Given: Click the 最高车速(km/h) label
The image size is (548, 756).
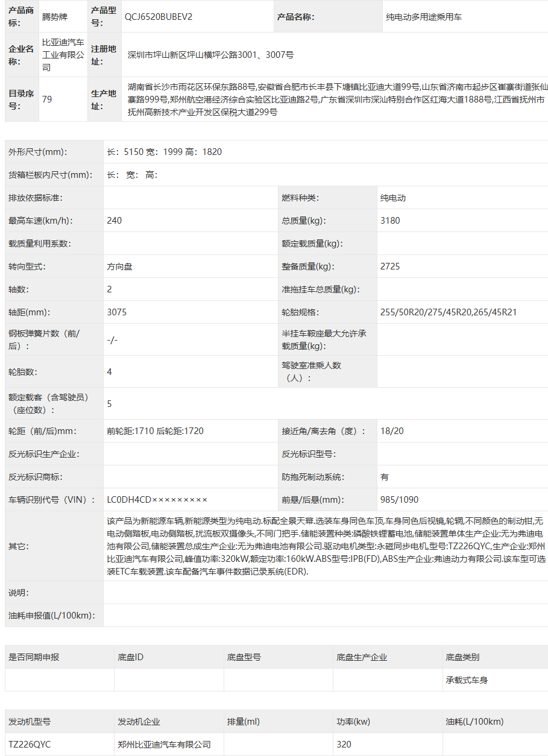Looking at the screenshot, I should 40,221.
